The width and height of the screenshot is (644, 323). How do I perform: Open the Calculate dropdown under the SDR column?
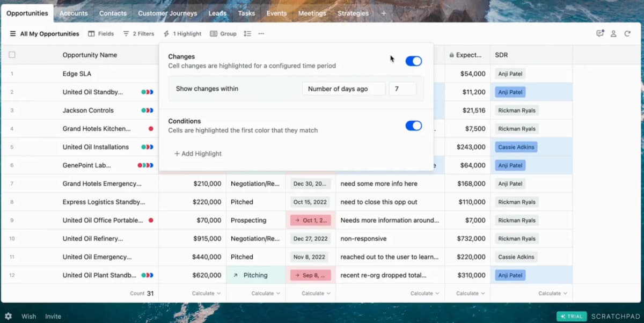pos(553,293)
